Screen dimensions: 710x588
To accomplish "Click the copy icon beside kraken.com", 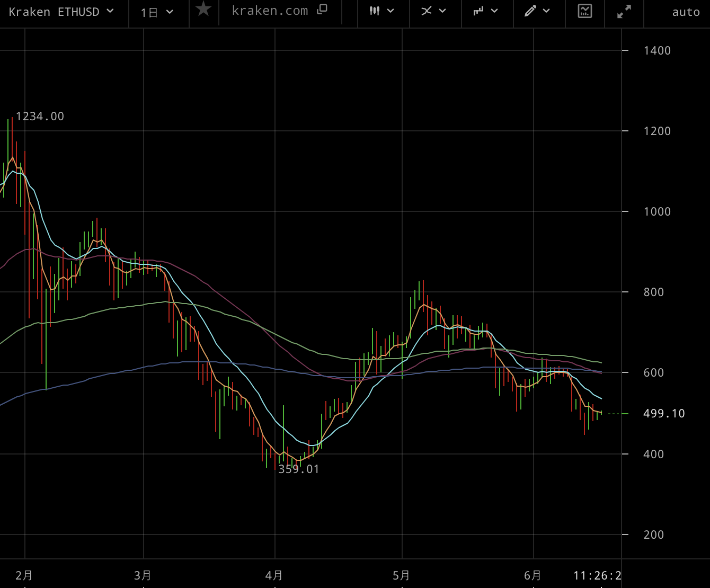I will pos(322,9).
